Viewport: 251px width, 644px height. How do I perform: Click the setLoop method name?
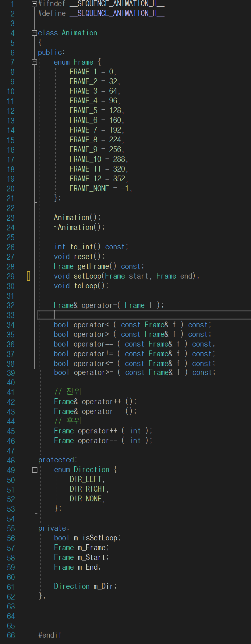pyautogui.click(x=87, y=276)
